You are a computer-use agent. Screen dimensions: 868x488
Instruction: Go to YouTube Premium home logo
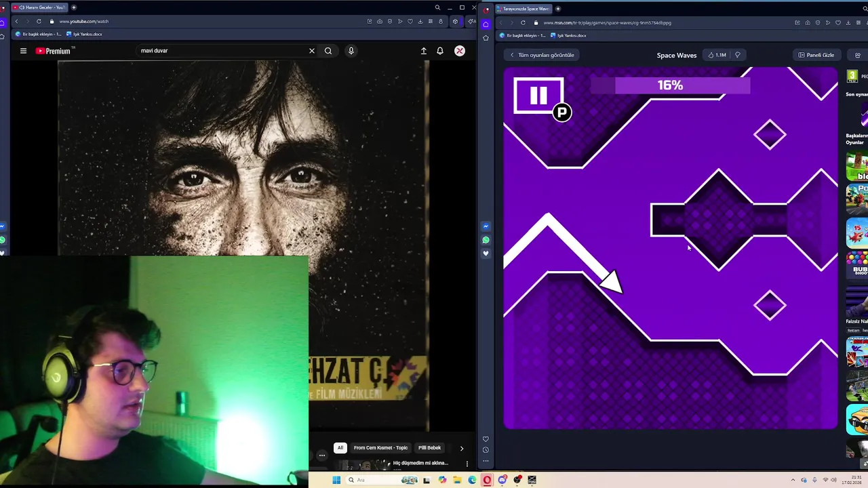tap(54, 51)
